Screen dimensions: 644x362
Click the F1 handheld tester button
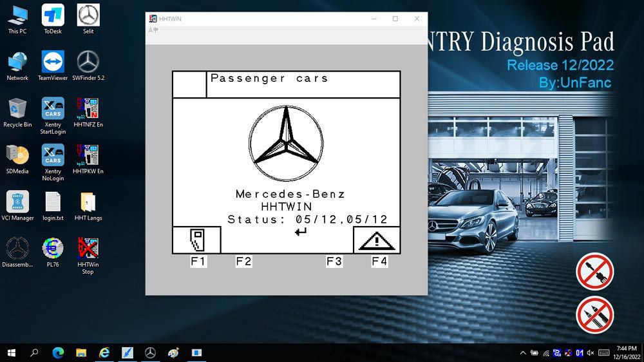click(x=196, y=240)
